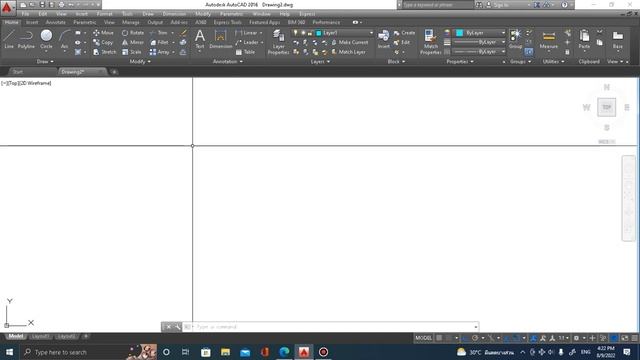
Task: Open the Annotate ribbon tab
Action: tap(56, 22)
